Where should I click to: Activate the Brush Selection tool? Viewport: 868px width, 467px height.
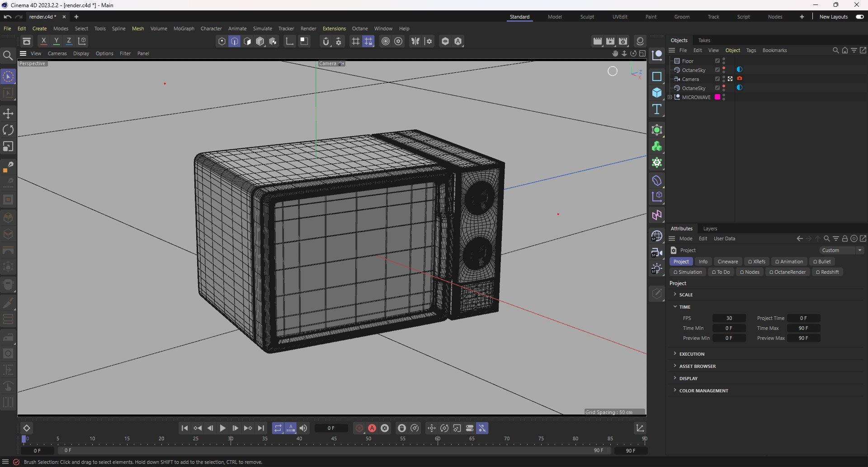(8, 77)
